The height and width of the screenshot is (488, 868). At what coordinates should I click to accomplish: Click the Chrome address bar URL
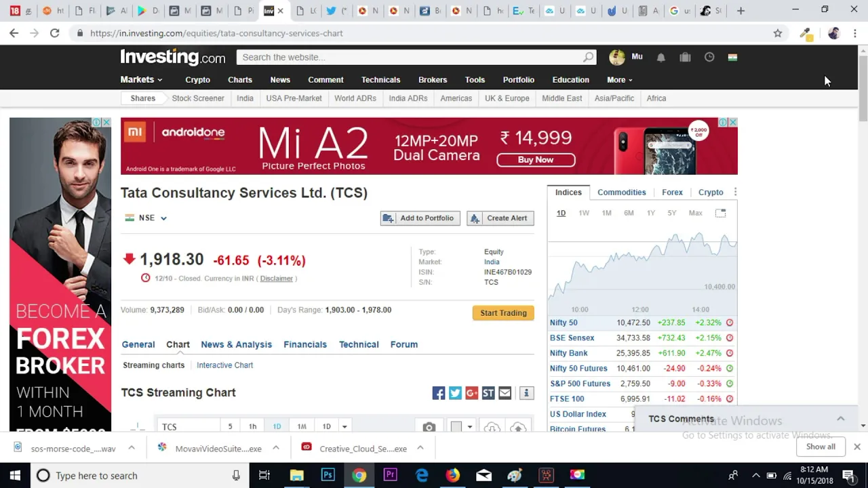point(216,33)
